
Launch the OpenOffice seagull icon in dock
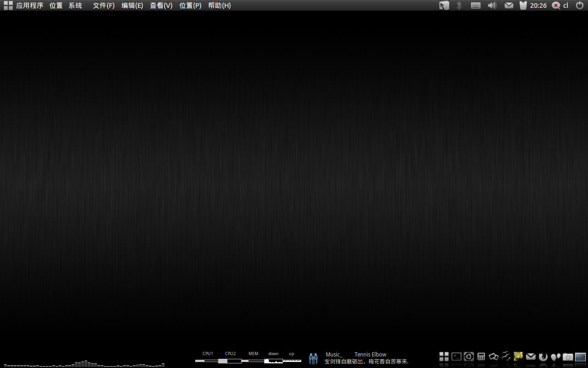(x=506, y=356)
